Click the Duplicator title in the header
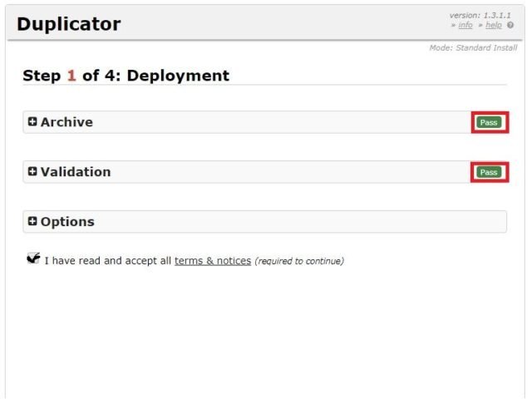 (x=69, y=24)
